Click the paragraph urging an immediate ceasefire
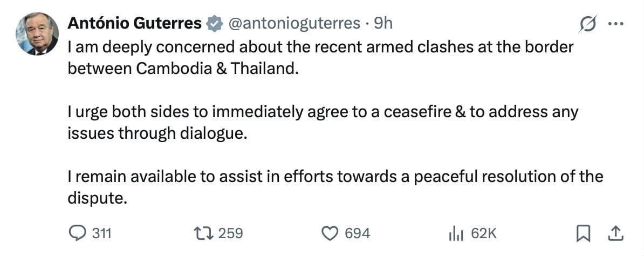Image resolution: width=644 pixels, height=256 pixels. 323,123
